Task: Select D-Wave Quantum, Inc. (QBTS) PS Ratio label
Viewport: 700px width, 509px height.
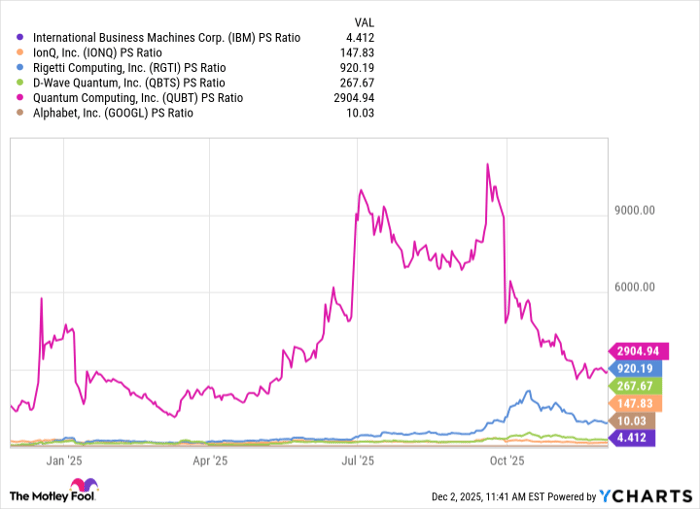Action: click(x=129, y=83)
